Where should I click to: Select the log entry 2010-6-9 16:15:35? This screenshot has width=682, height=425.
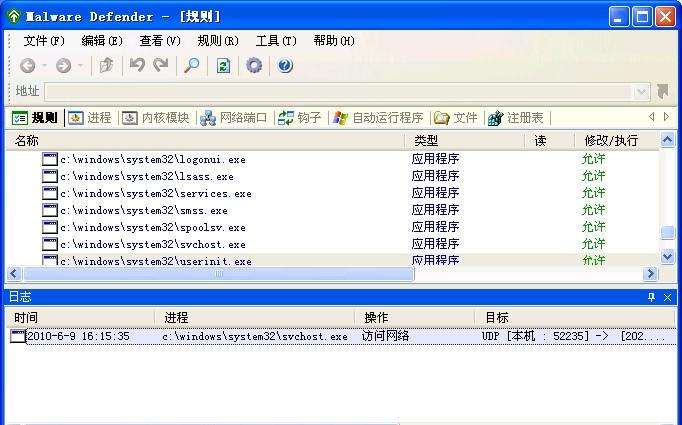click(340, 336)
